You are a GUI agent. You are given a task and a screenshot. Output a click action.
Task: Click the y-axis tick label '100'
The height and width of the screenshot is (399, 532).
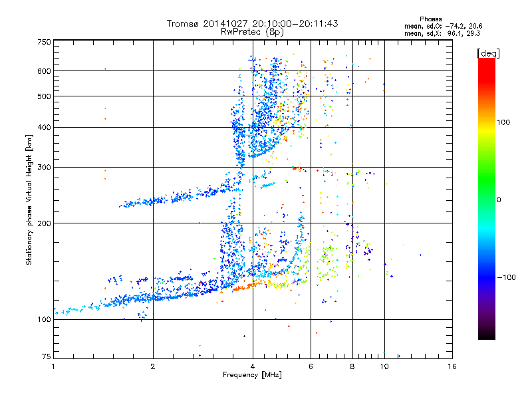click(44, 319)
